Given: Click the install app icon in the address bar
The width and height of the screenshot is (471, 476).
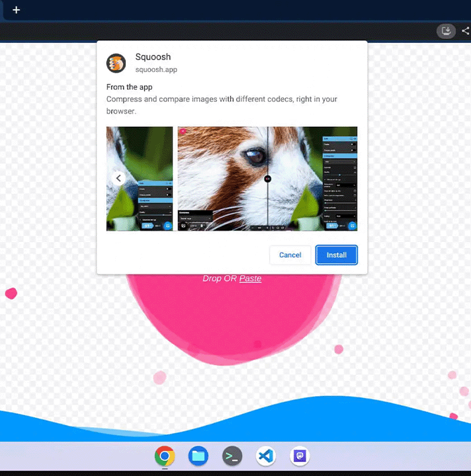Looking at the screenshot, I should pyautogui.click(x=446, y=30).
